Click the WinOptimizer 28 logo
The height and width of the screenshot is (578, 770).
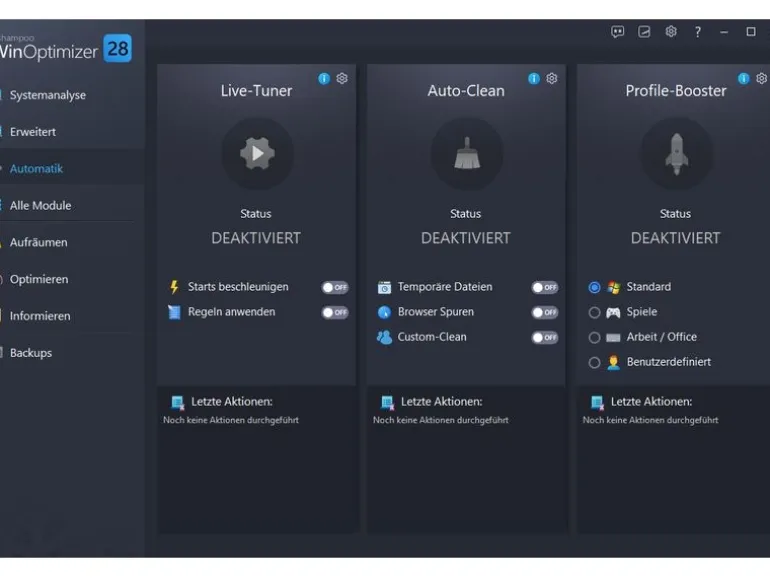pos(66,48)
